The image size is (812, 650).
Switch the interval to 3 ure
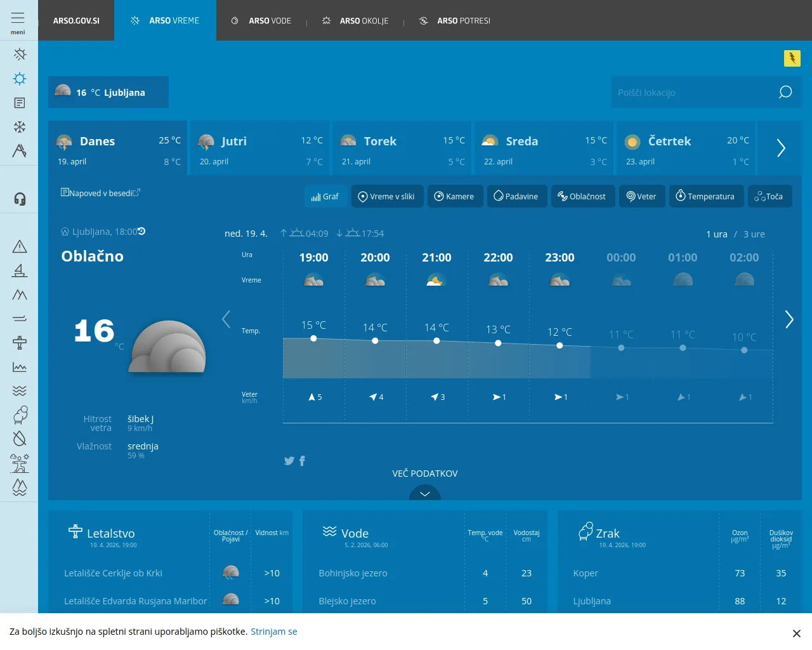754,234
